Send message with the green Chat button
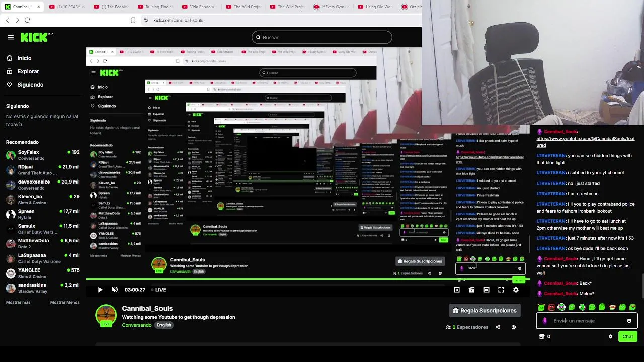644x362 pixels. [x=627, y=337]
